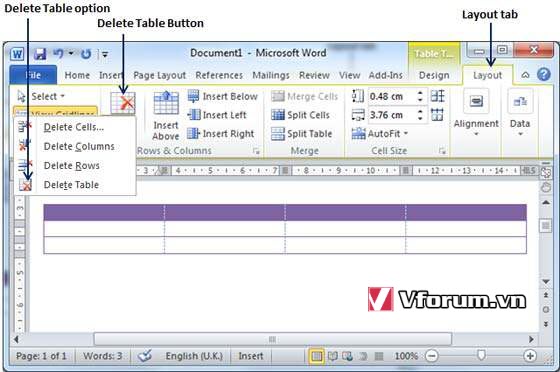Click the horizontal scrollbar right arrow
Screen dimensions: 560x372
pos(531,339)
